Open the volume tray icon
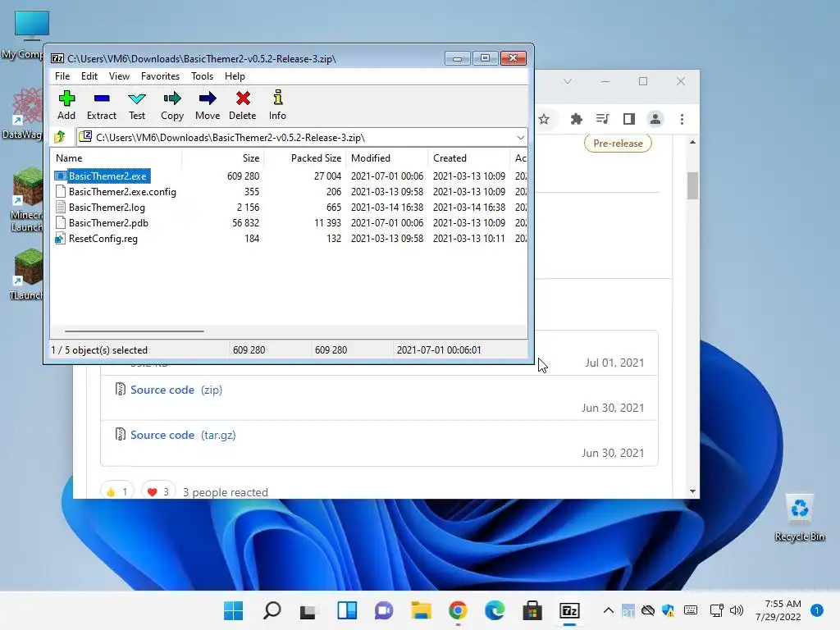This screenshot has height=630, width=840. click(737, 610)
